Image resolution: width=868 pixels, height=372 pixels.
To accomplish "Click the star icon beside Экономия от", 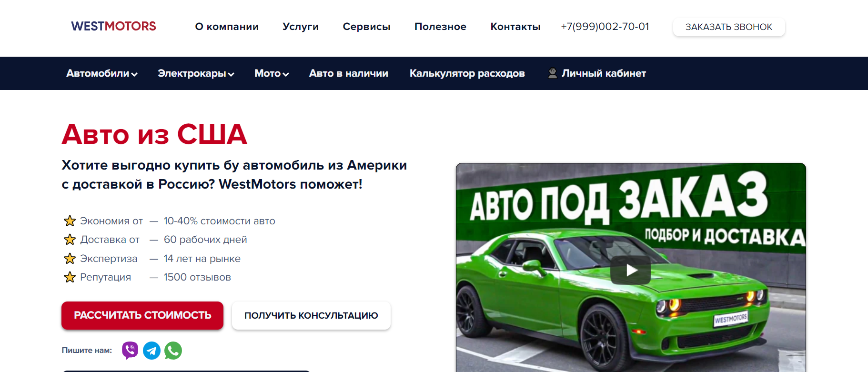I will 70,221.
